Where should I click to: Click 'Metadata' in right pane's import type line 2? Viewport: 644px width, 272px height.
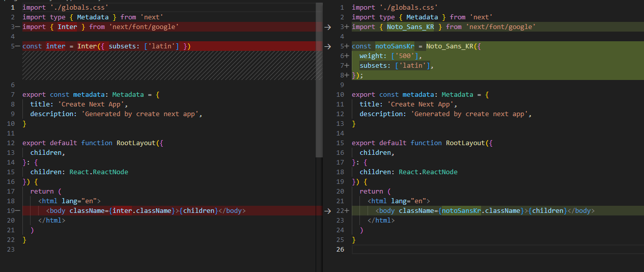click(x=422, y=17)
